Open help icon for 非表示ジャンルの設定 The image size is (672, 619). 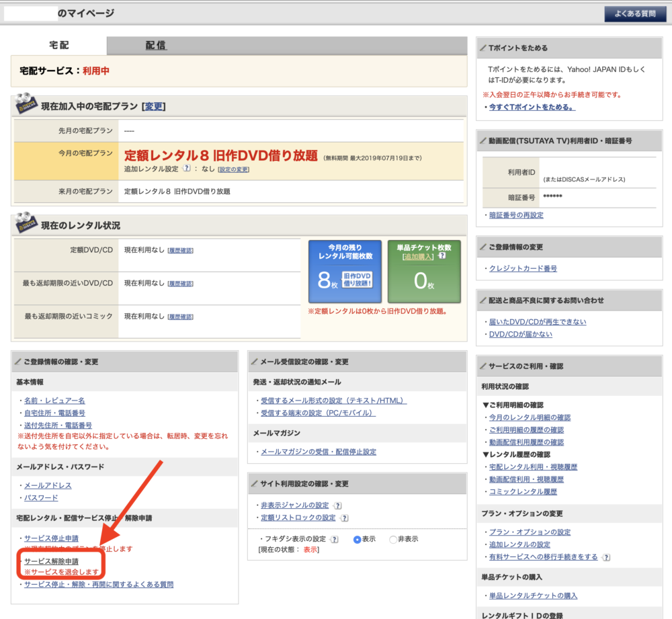coord(337,505)
